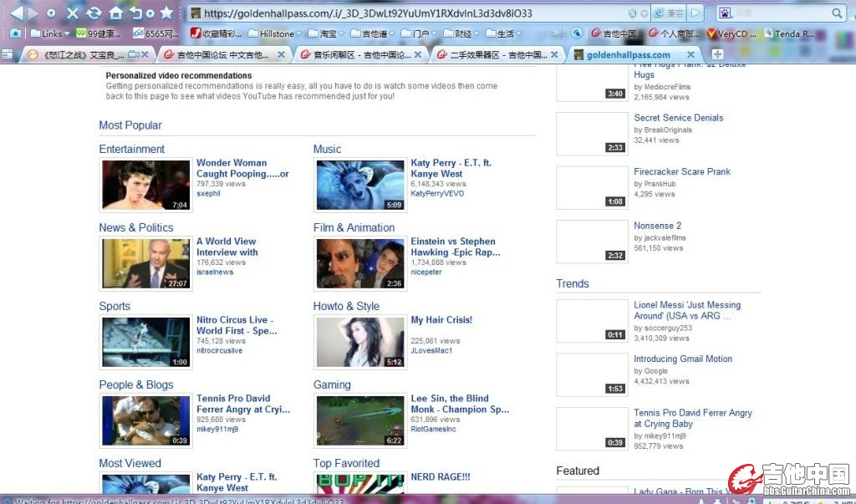The width and height of the screenshot is (856, 504).
Task: Click the video camera icon on 怒江之战 tab
Action: coord(133,54)
